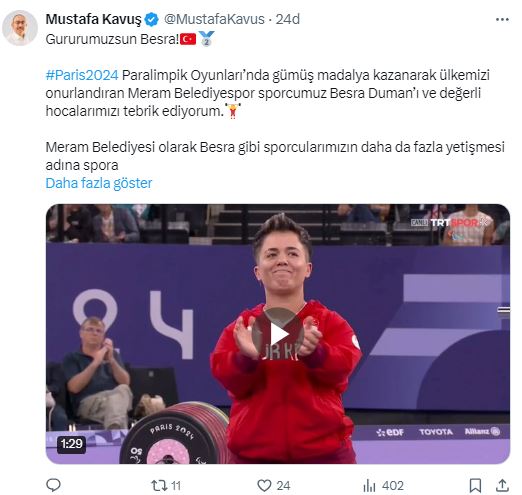Like the tweet with the heart icon
Image resolution: width=522 pixels, height=495 pixels.
[264, 485]
